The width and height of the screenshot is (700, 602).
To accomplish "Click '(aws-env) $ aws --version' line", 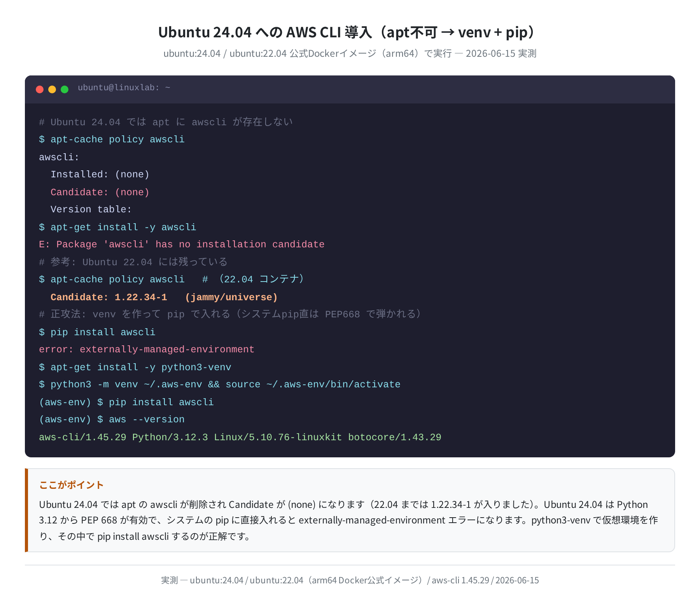I will (x=112, y=419).
